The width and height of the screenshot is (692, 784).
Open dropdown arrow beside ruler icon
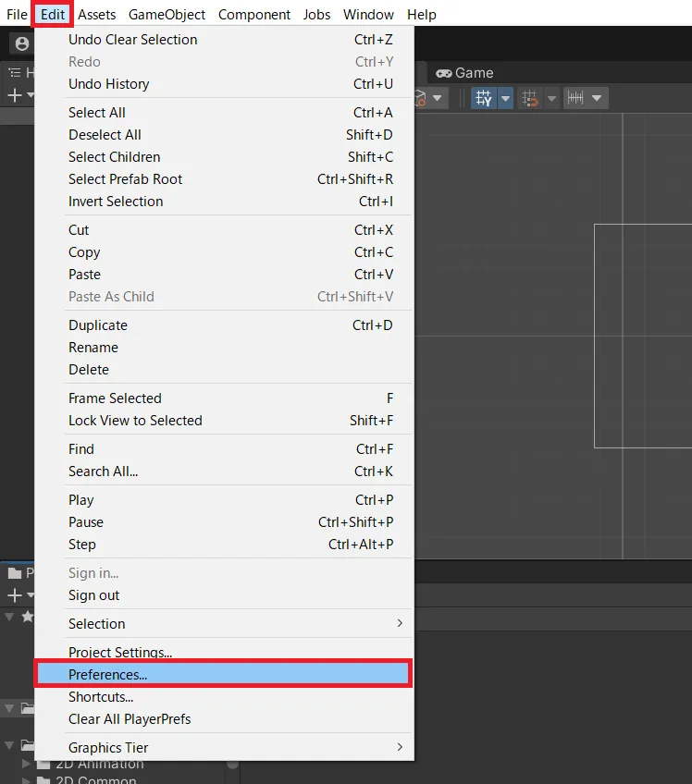pyautogui.click(x=598, y=98)
